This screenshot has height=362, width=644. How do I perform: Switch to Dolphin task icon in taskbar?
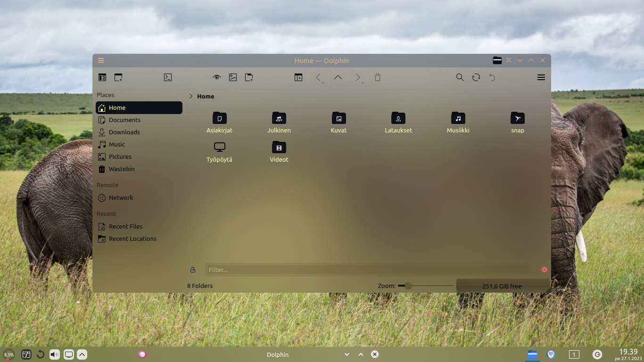click(x=533, y=354)
